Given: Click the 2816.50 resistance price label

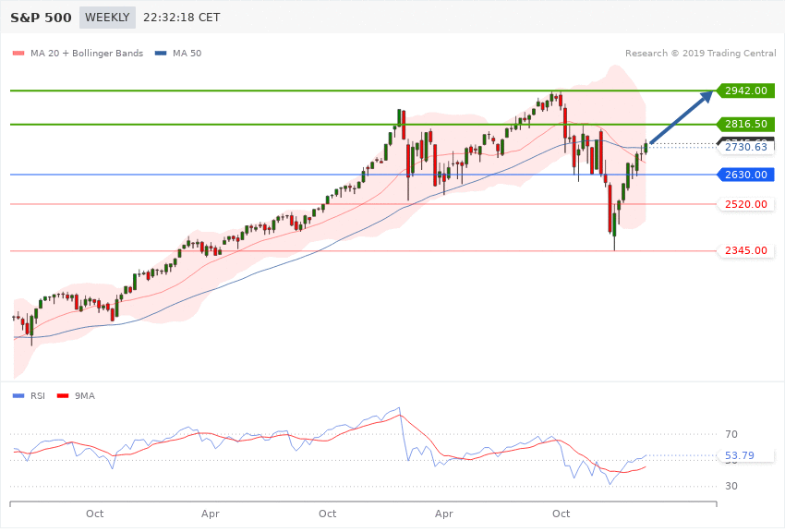Looking at the screenshot, I should [746, 124].
